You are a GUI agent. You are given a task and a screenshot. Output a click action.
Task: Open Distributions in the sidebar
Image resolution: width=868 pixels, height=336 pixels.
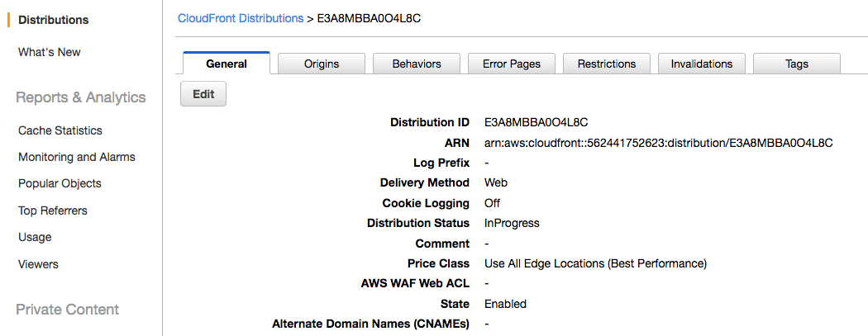[x=53, y=20]
